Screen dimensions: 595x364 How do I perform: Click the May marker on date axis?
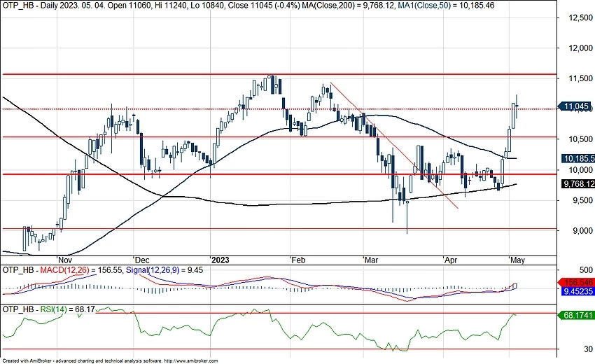(x=517, y=258)
